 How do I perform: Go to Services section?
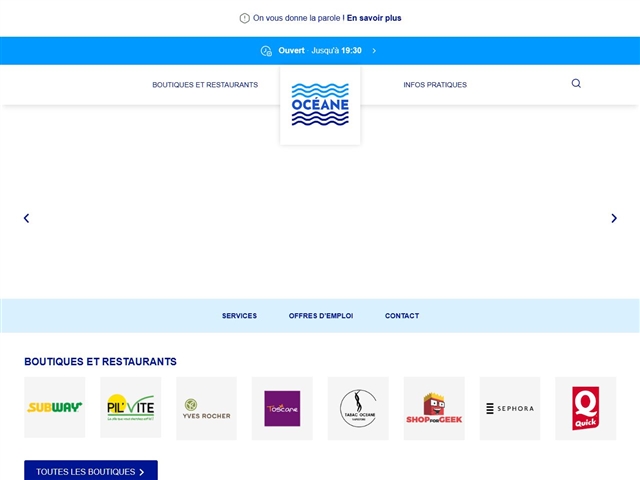click(x=239, y=316)
